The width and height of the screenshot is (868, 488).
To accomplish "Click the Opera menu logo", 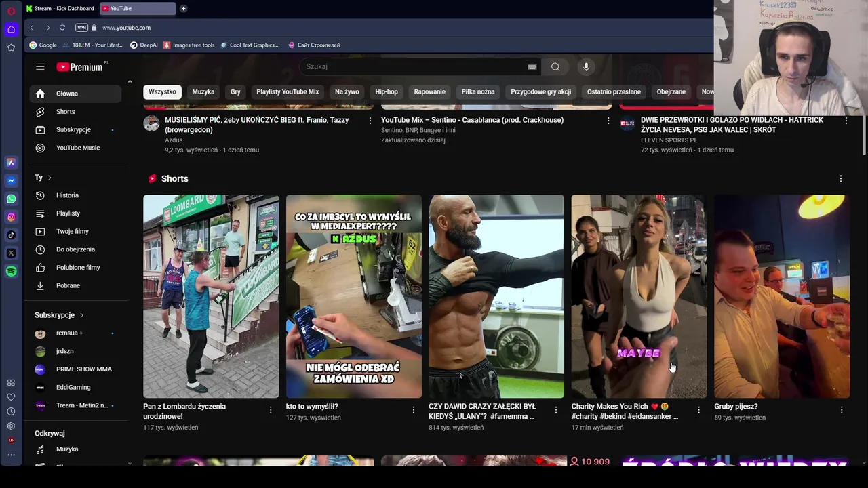I will [11, 11].
